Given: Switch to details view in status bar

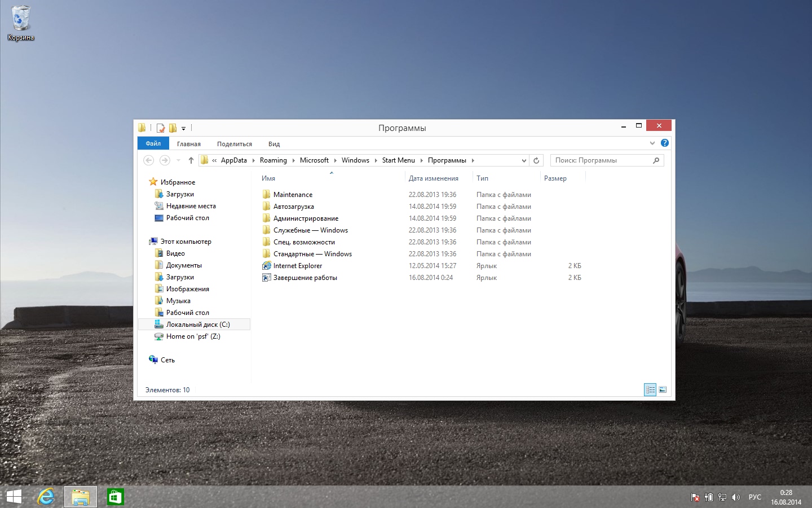Looking at the screenshot, I should click(650, 389).
